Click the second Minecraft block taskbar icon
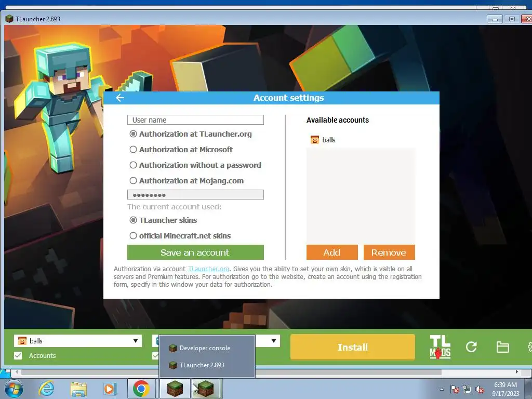This screenshot has width=532, height=399. pyautogui.click(x=206, y=389)
